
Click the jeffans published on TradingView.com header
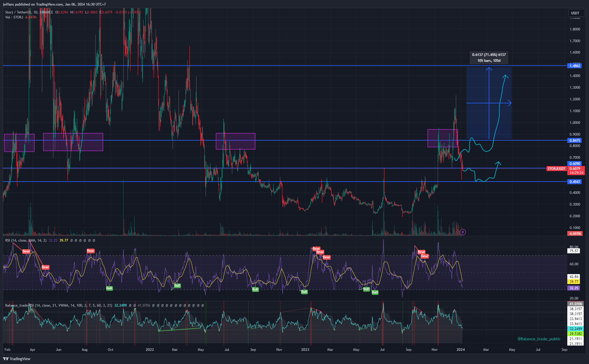[54, 4]
